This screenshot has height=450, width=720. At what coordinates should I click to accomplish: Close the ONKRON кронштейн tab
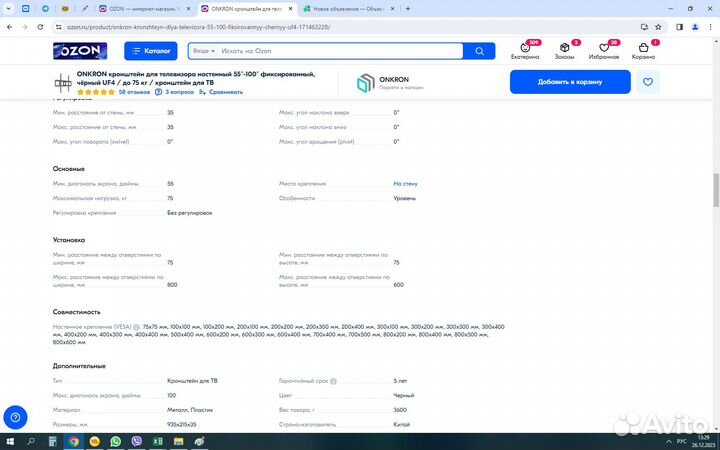coord(290,9)
